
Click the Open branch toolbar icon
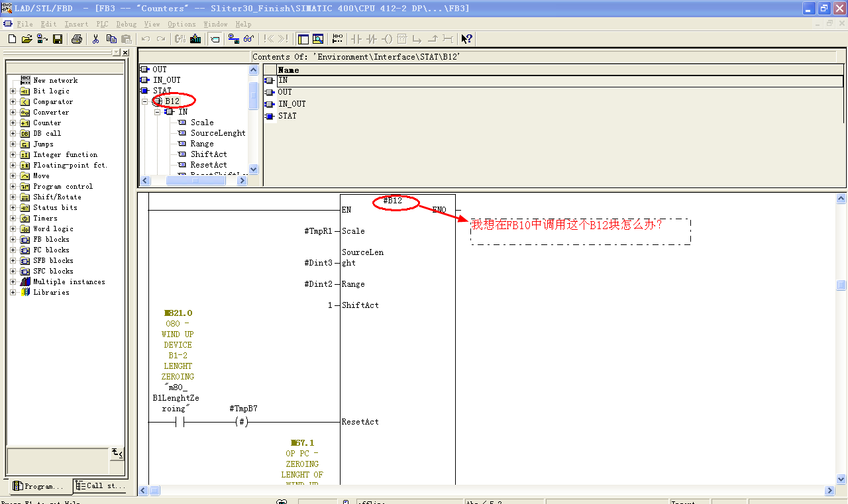pos(417,39)
